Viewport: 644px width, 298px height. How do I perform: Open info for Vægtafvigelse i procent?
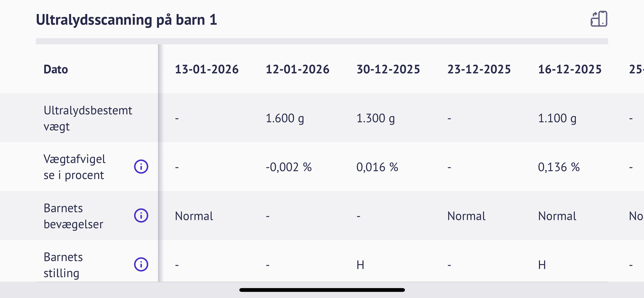141,166
